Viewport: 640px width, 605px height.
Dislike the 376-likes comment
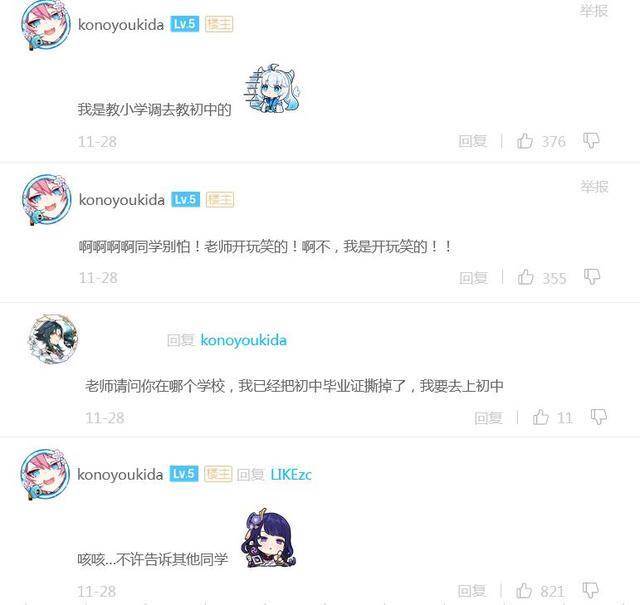coord(591,141)
